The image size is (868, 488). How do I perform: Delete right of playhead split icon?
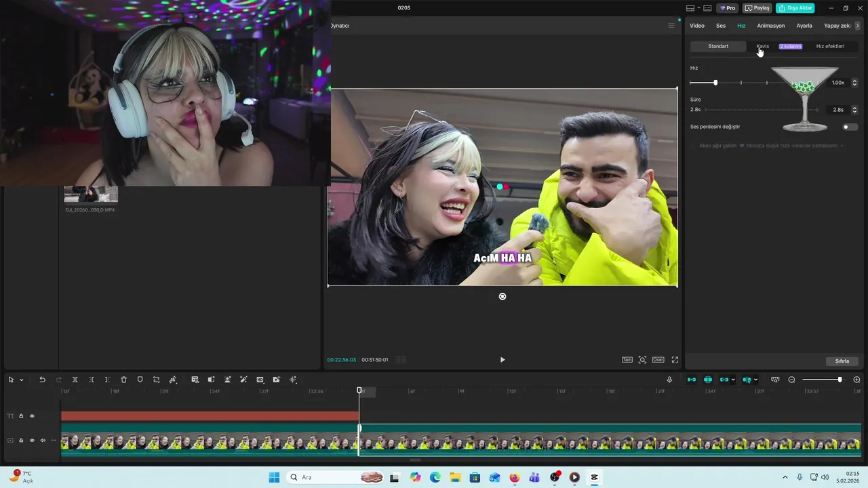[x=107, y=380]
